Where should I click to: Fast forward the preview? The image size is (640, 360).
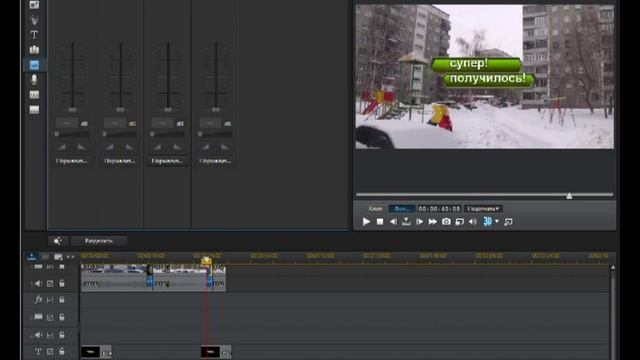click(433, 222)
